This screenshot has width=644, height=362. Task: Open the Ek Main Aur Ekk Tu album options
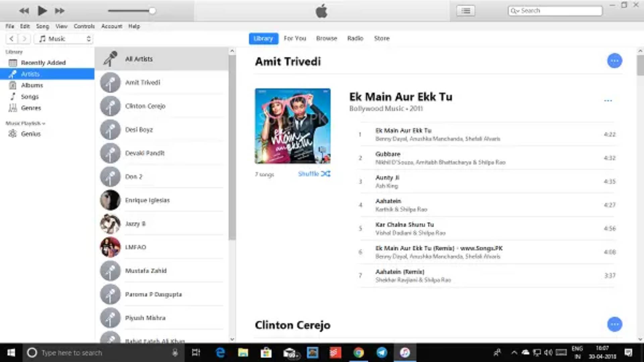point(608,101)
